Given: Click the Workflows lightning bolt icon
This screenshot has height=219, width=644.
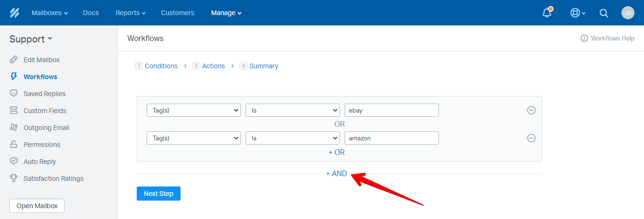Looking at the screenshot, I should (14, 77).
